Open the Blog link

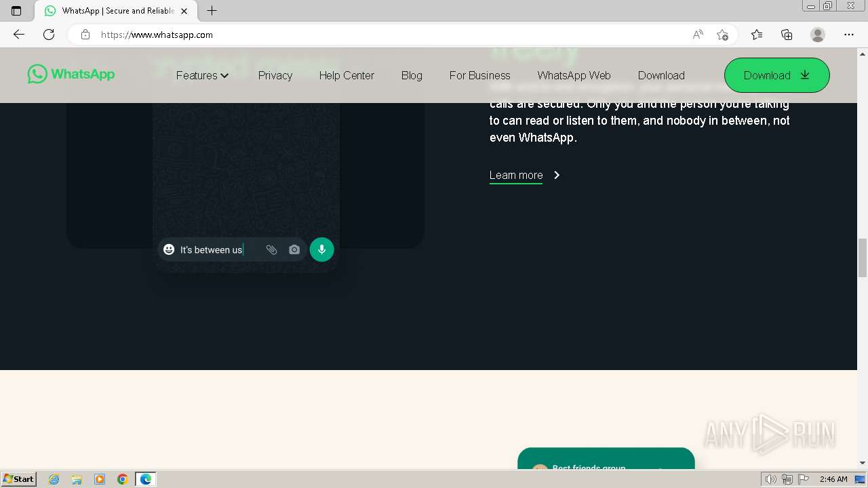coord(412,75)
